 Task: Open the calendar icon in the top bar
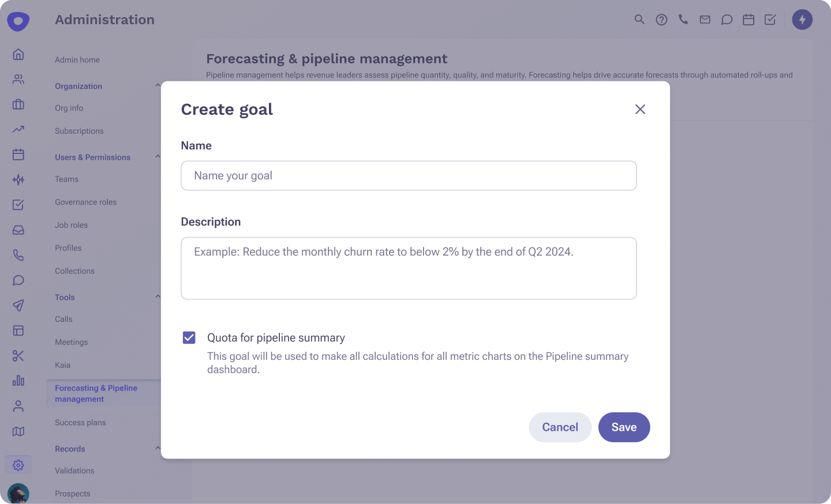748,19
